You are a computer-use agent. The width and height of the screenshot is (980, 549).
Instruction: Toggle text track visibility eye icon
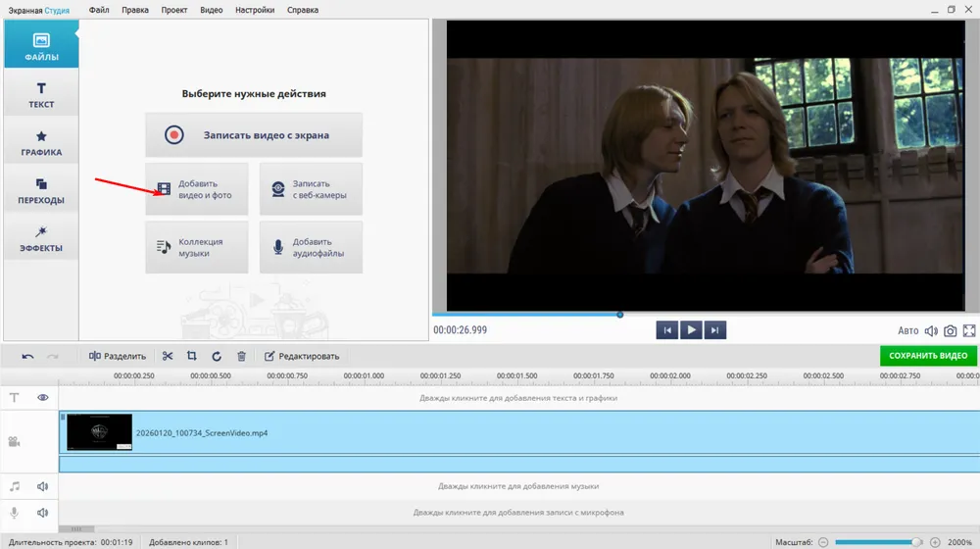click(x=42, y=397)
